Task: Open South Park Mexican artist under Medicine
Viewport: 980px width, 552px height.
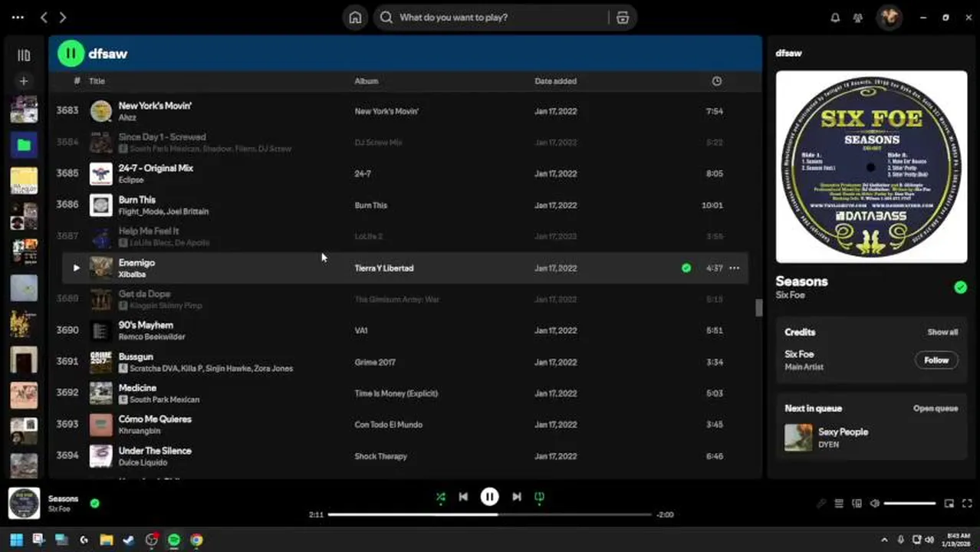Action: pyautogui.click(x=164, y=399)
